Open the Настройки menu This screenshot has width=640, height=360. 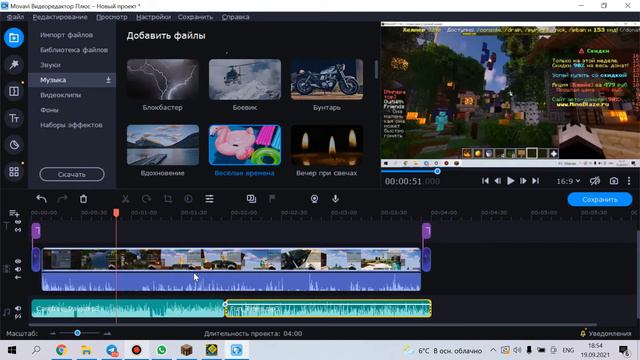coord(153,17)
